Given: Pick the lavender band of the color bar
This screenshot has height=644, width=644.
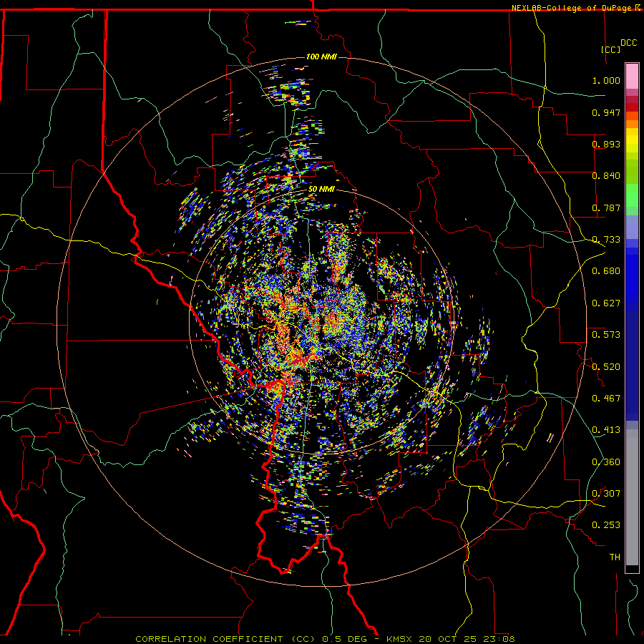Looking at the screenshot, I should (632, 227).
